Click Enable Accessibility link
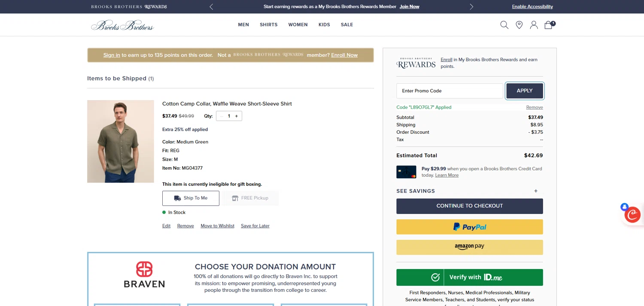 (x=532, y=7)
